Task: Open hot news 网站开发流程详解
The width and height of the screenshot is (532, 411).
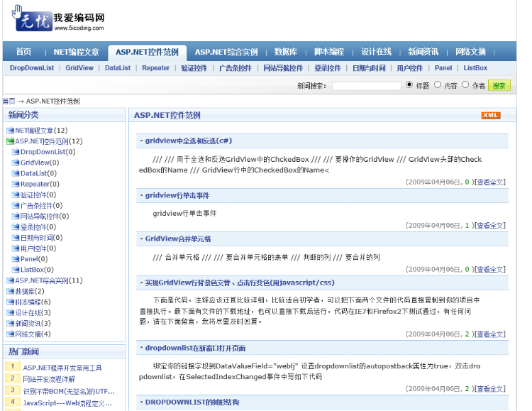Action: (49, 379)
